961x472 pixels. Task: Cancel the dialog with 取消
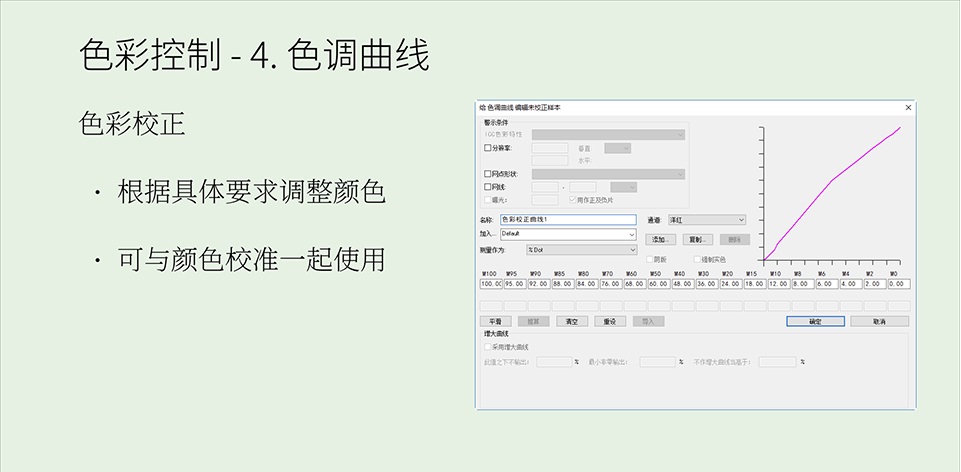(x=879, y=322)
